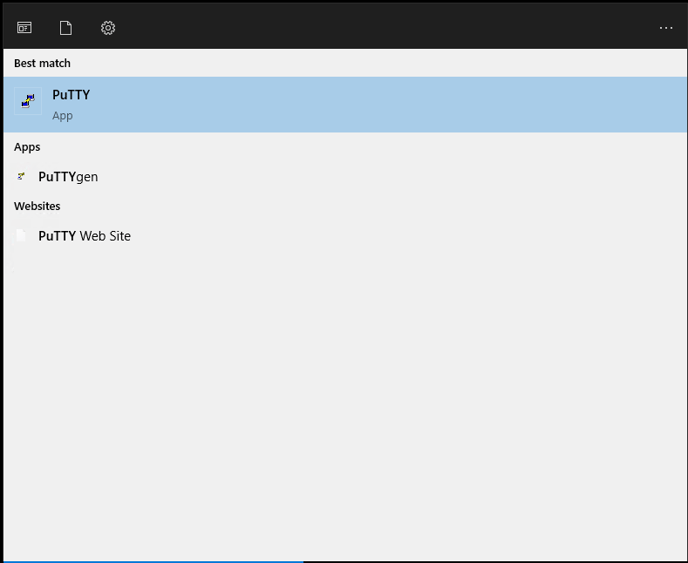The height and width of the screenshot is (563, 688).
Task: Click empty area of the PuTTYgen row
Action: pyautogui.click(x=391, y=177)
